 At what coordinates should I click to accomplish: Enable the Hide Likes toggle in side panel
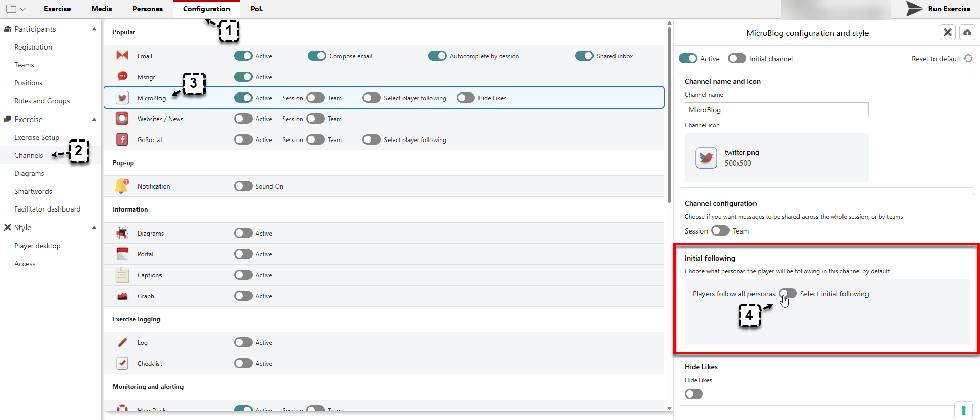(x=694, y=394)
